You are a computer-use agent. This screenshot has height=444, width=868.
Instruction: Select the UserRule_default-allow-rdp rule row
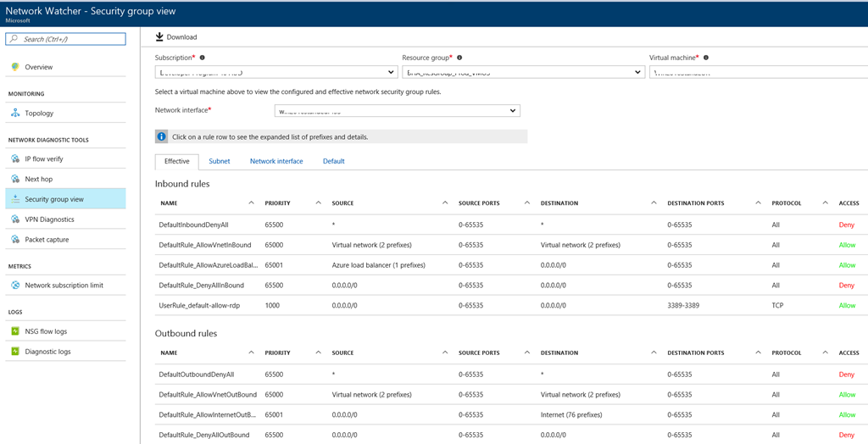199,306
